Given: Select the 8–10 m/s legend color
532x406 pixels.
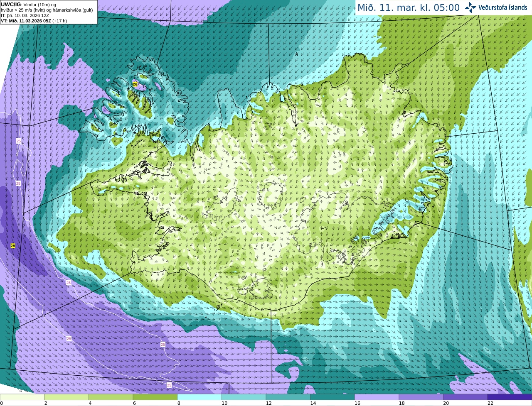Looking at the screenshot, I should (199, 397).
